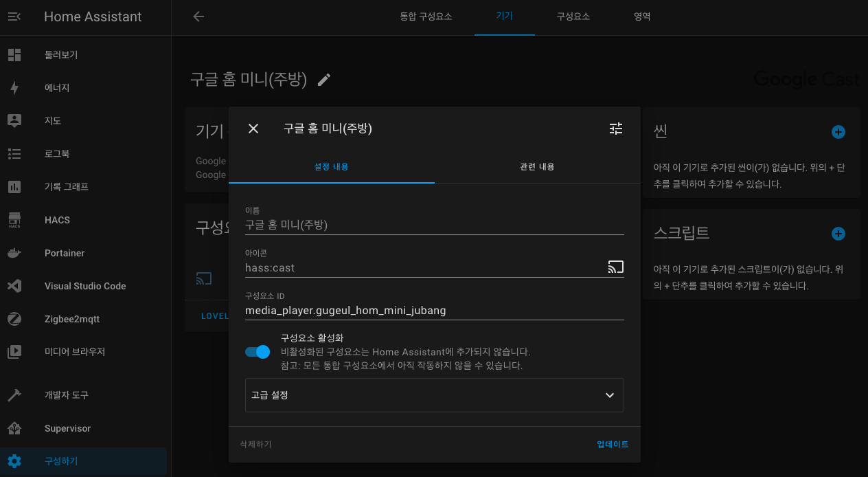The width and height of the screenshot is (868, 477).
Task: Switch to the 관련 내용 dialog tab
Action: pos(538,166)
